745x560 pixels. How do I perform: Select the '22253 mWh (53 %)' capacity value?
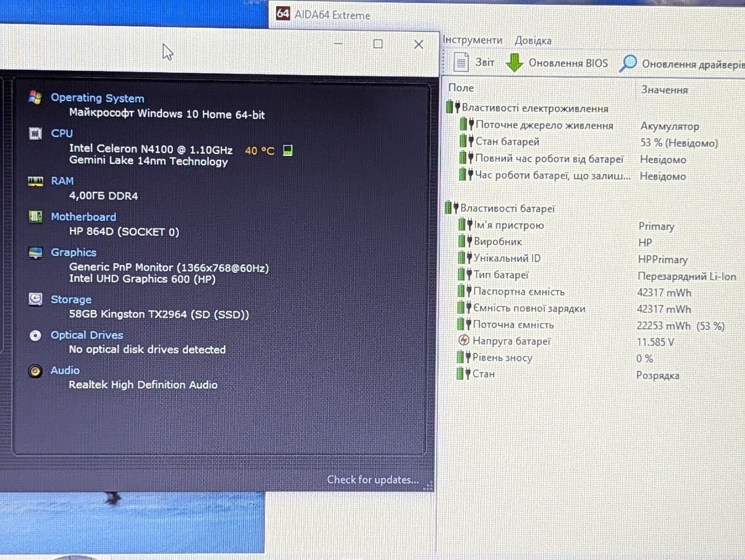[x=680, y=326]
